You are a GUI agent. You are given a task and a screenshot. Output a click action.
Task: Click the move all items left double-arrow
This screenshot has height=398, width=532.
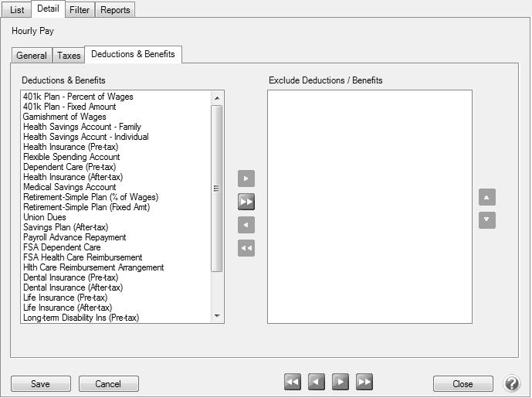click(246, 249)
